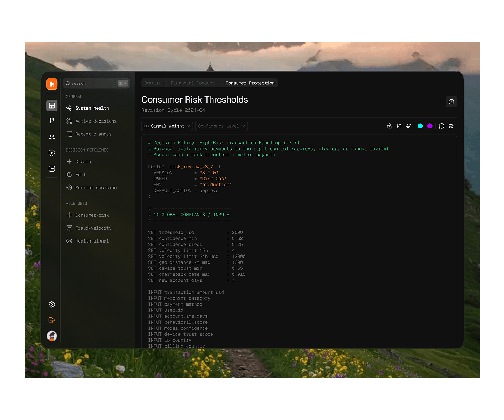Click the orange app logo
The image size is (504, 420).
click(52, 84)
